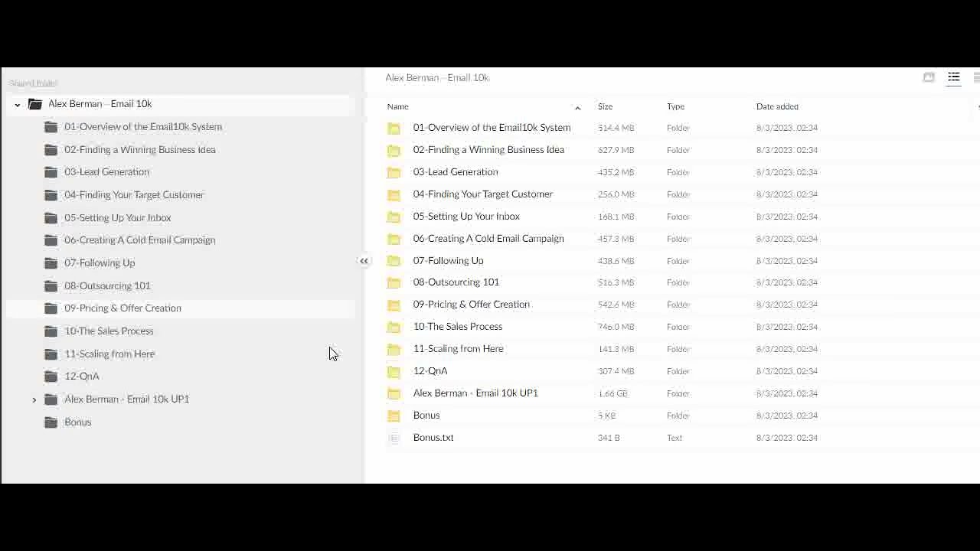
Task: Click sidebar folder icon for 10-The Sales Process
Action: (51, 331)
